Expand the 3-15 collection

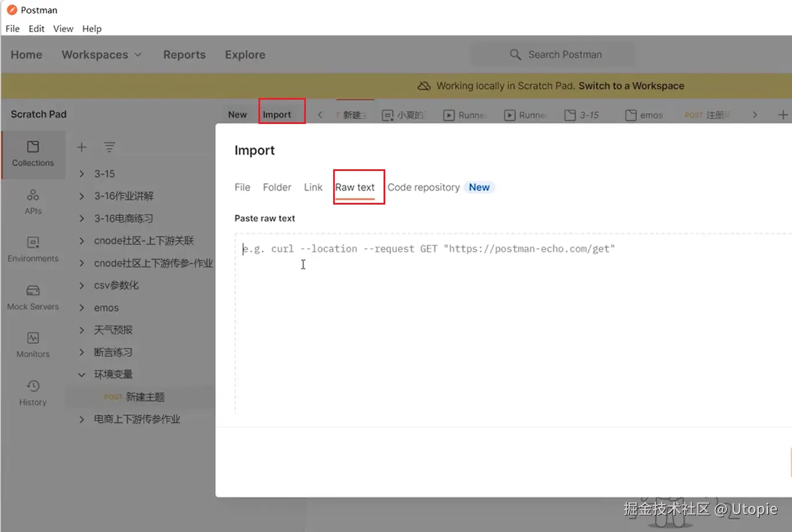tap(82, 174)
